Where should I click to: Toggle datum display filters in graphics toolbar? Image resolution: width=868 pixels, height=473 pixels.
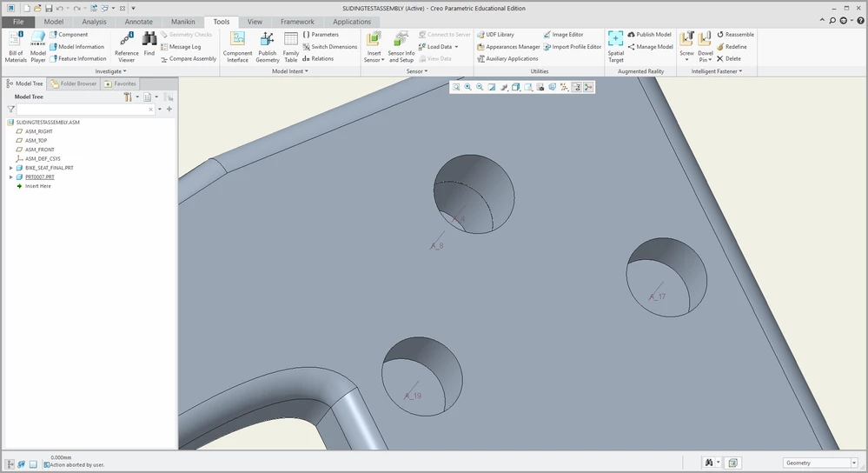(564, 87)
